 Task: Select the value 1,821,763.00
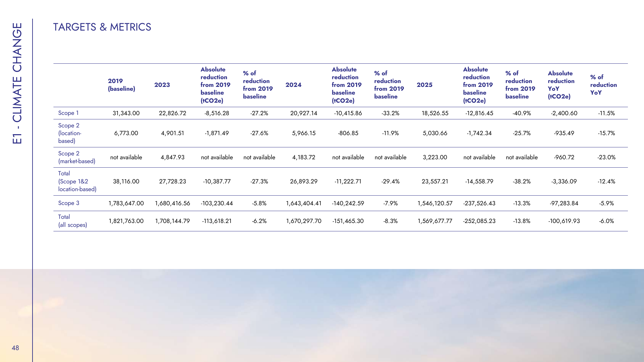click(x=126, y=221)
